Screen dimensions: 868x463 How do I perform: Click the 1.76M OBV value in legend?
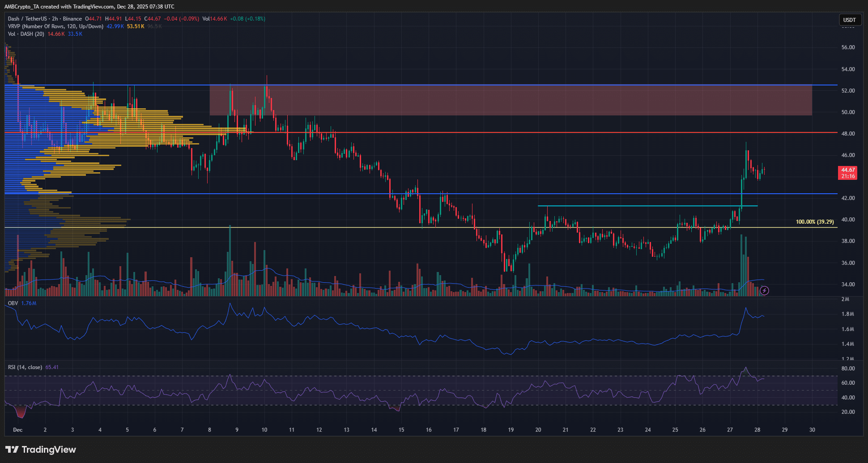[x=29, y=303]
